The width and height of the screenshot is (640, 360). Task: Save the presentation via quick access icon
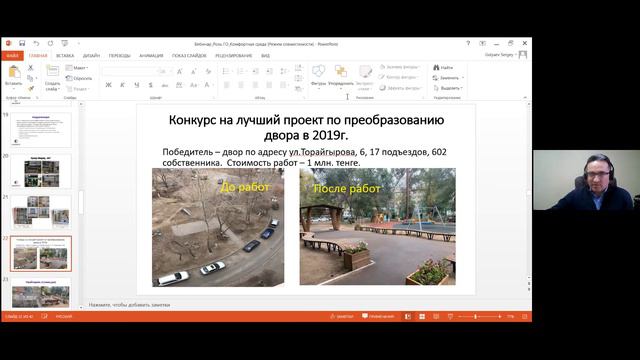pyautogui.click(x=22, y=43)
